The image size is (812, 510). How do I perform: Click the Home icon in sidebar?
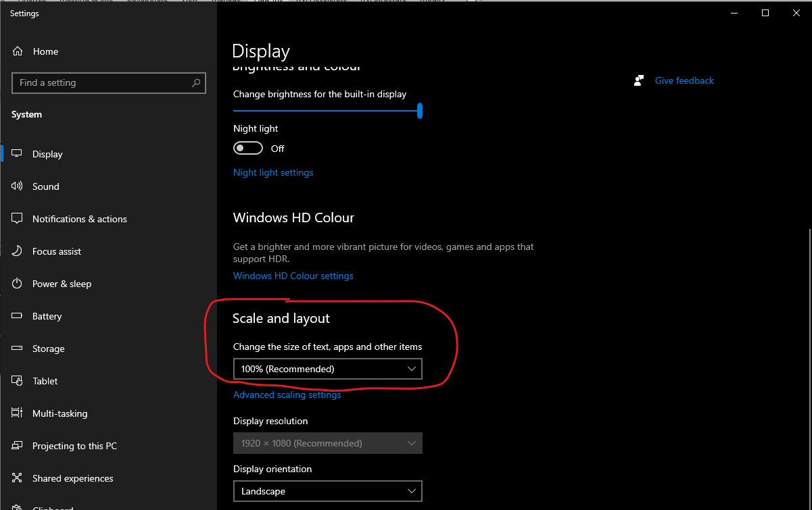pos(18,51)
